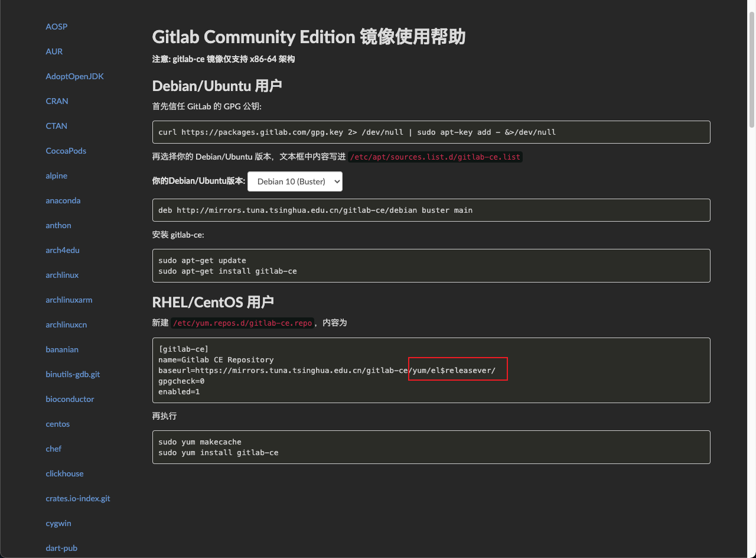The height and width of the screenshot is (558, 756).
Task: Click the /etc/yum.repos.d/gitlab-ce.repo path
Action: point(242,323)
